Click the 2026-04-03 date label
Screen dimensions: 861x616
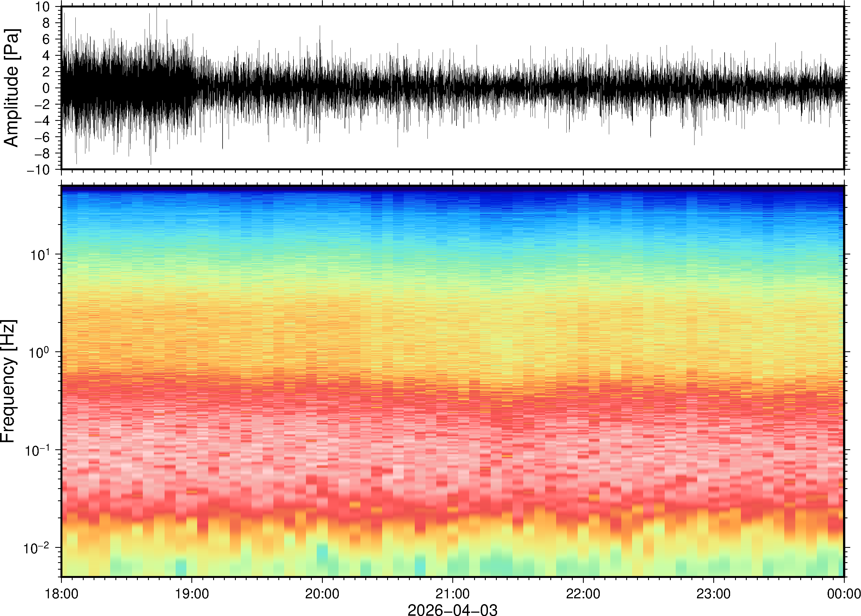point(452,610)
